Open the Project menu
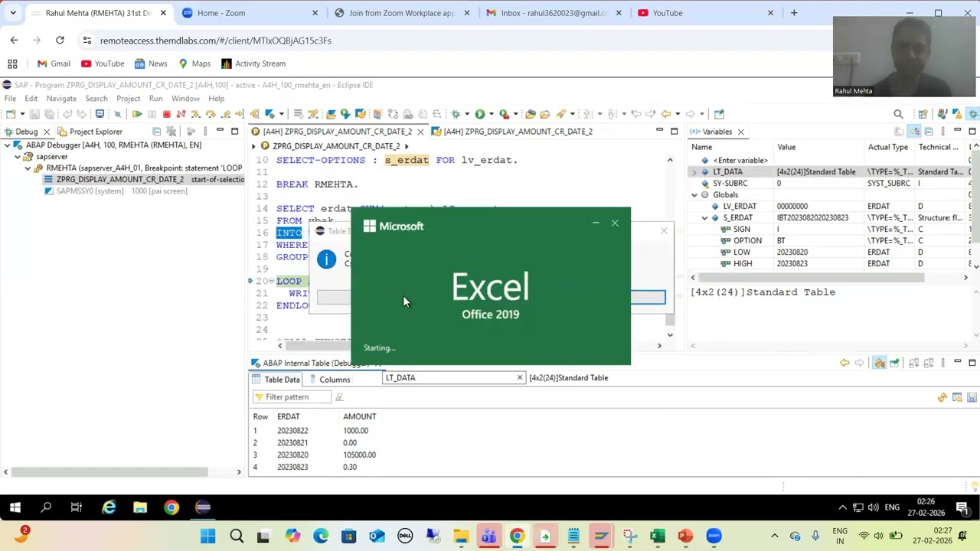Image resolution: width=980 pixels, height=551 pixels. tap(129, 99)
